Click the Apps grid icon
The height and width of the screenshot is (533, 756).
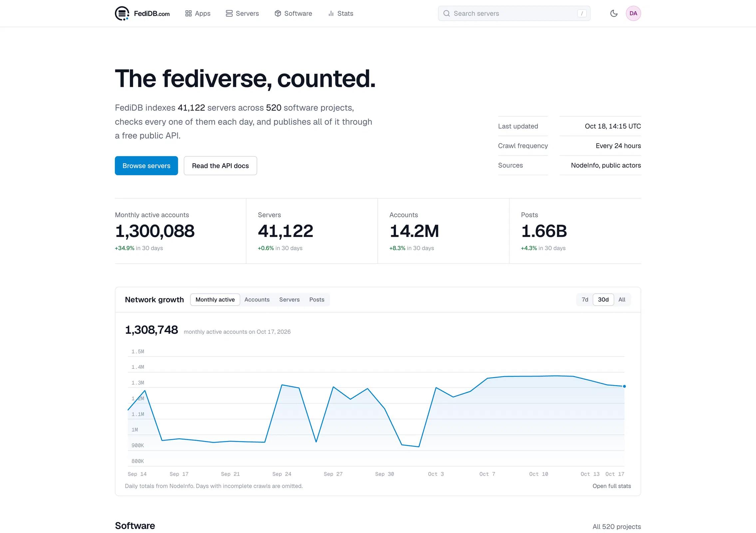pyautogui.click(x=189, y=13)
